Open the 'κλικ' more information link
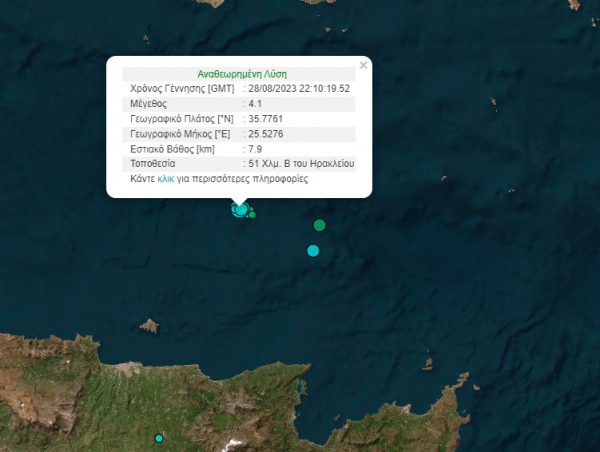The width and height of the screenshot is (600, 452). tap(166, 178)
